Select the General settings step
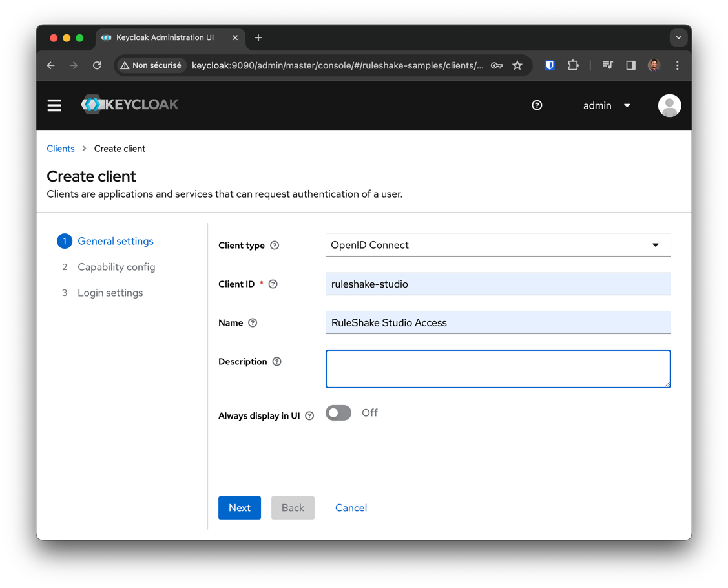 pos(115,241)
